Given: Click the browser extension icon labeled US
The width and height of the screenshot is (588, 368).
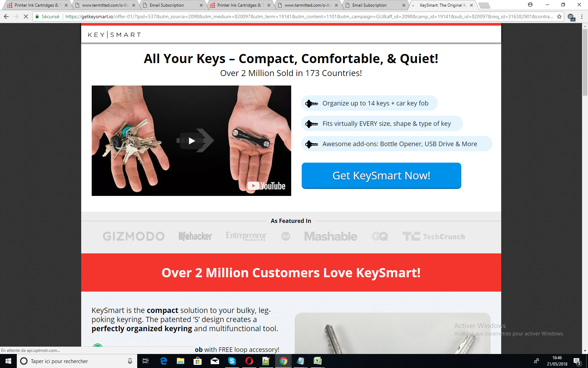Looking at the screenshot, I should 571,17.
